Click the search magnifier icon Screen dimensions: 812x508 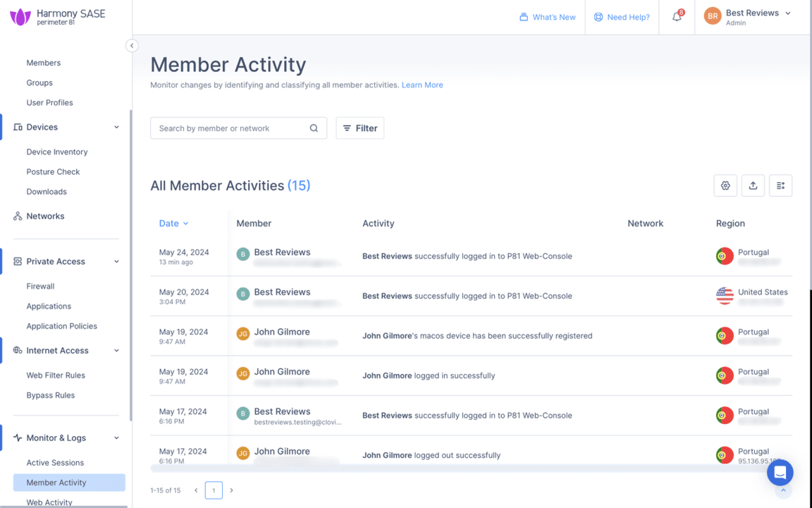(x=314, y=128)
